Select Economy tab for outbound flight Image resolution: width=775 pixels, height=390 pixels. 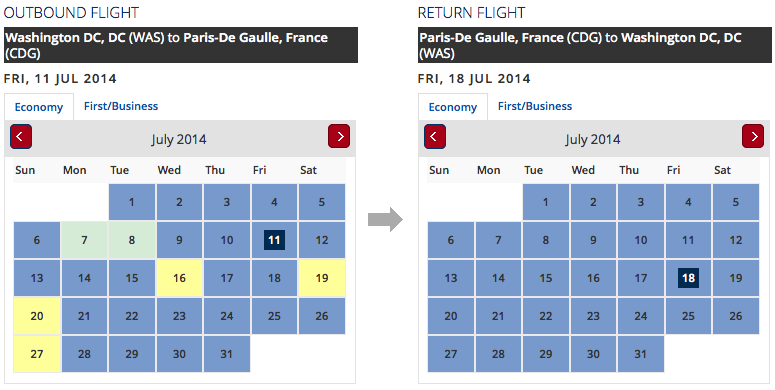pos(39,107)
